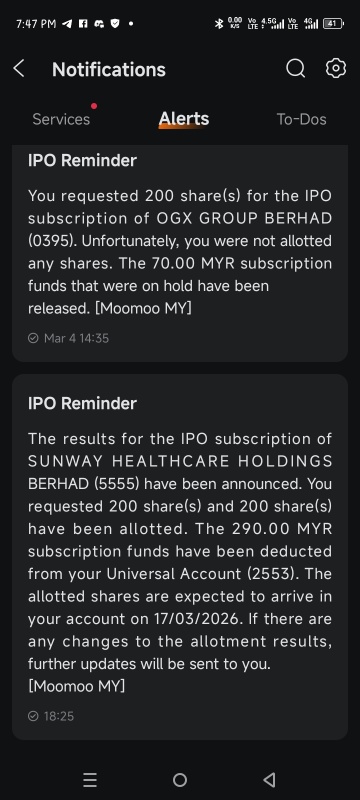This screenshot has height=800, width=360.
Task: Tap the Telegram status bar icon
Action: point(67,23)
